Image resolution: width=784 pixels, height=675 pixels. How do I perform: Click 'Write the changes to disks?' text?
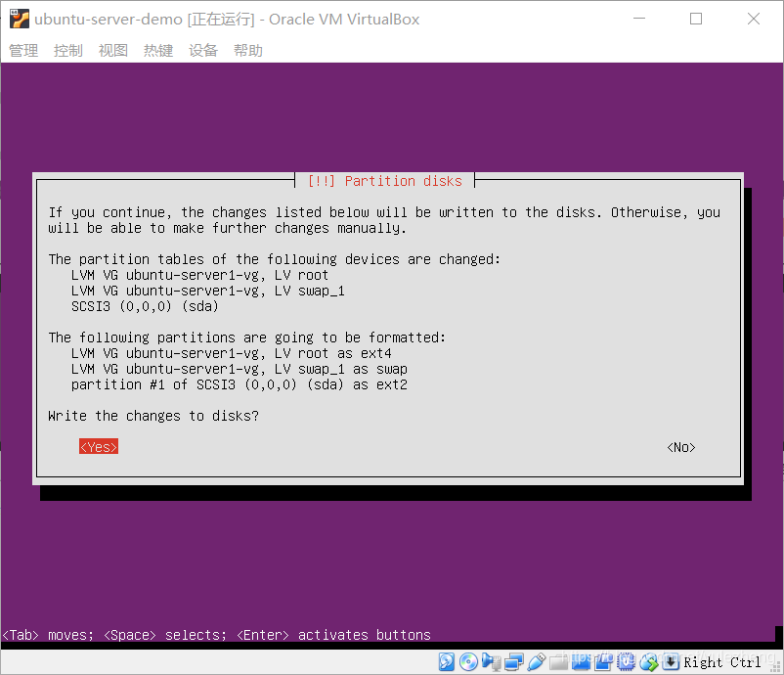(153, 416)
